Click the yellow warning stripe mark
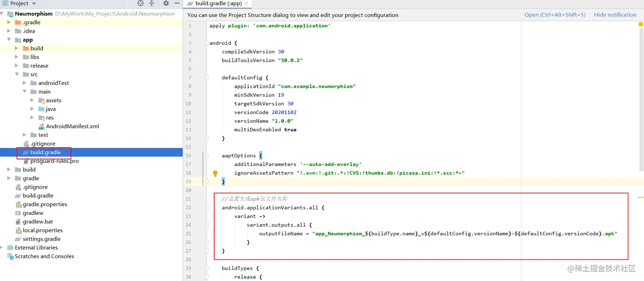The height and width of the screenshot is (281, 644). click(x=640, y=198)
